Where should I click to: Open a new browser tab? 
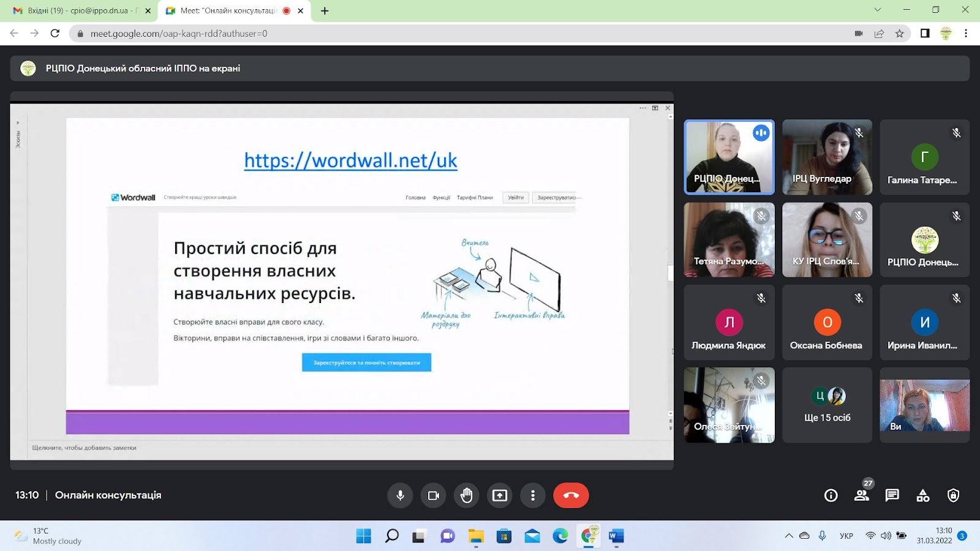tap(325, 10)
